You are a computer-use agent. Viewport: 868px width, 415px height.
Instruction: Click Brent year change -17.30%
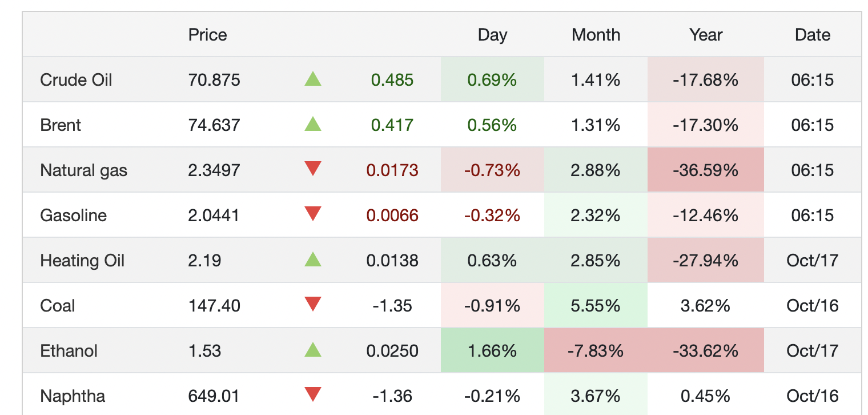click(706, 125)
